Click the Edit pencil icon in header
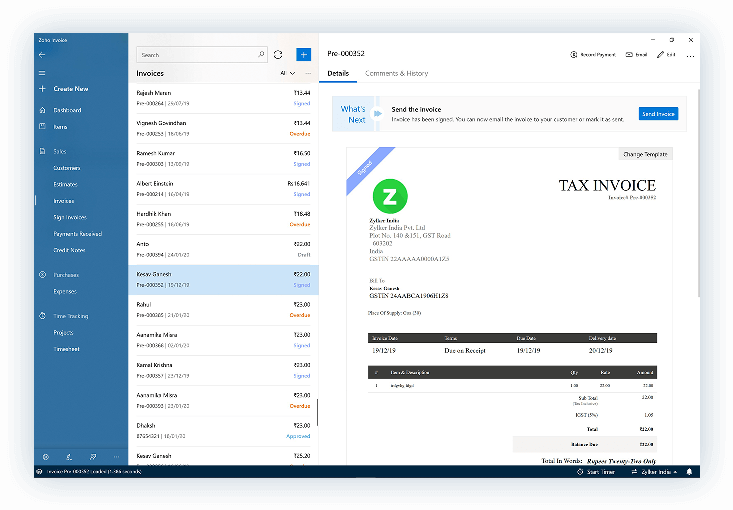Viewport: 733px width, 510px height. [x=661, y=54]
